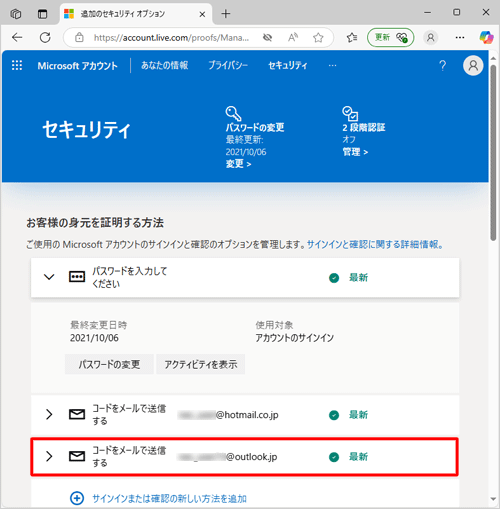Click the 更新 update button

pos(391,37)
